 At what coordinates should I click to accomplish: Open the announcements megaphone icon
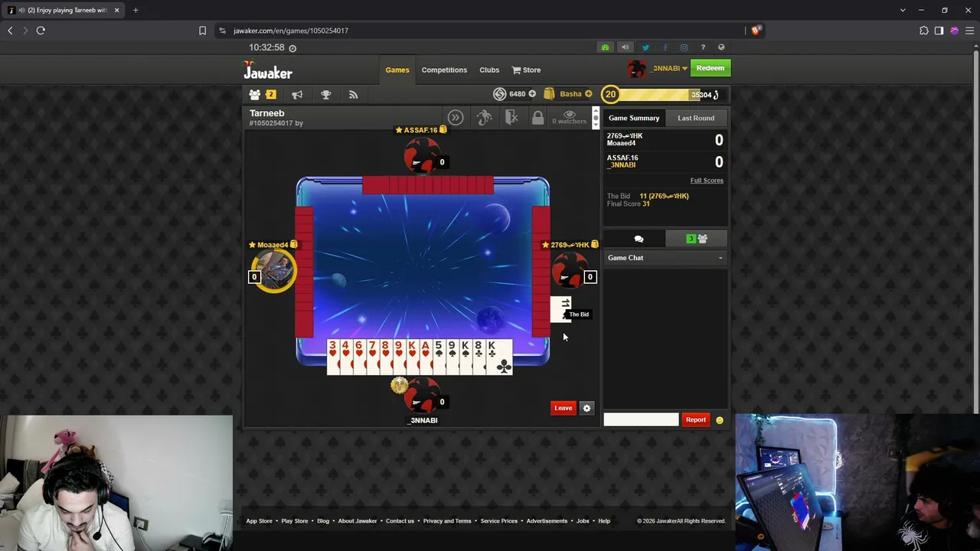(x=297, y=94)
